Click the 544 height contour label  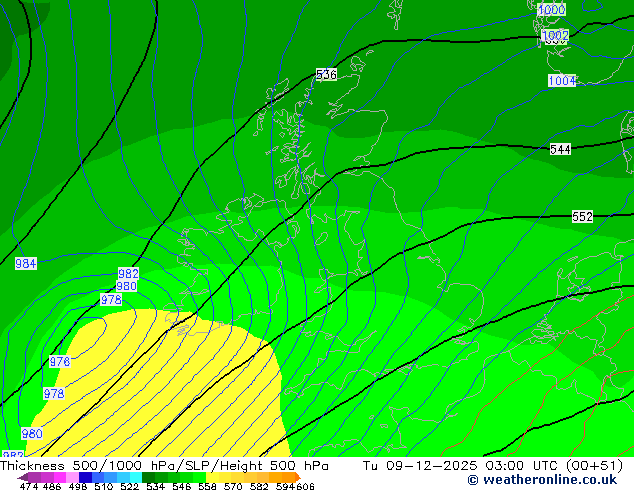click(560, 150)
